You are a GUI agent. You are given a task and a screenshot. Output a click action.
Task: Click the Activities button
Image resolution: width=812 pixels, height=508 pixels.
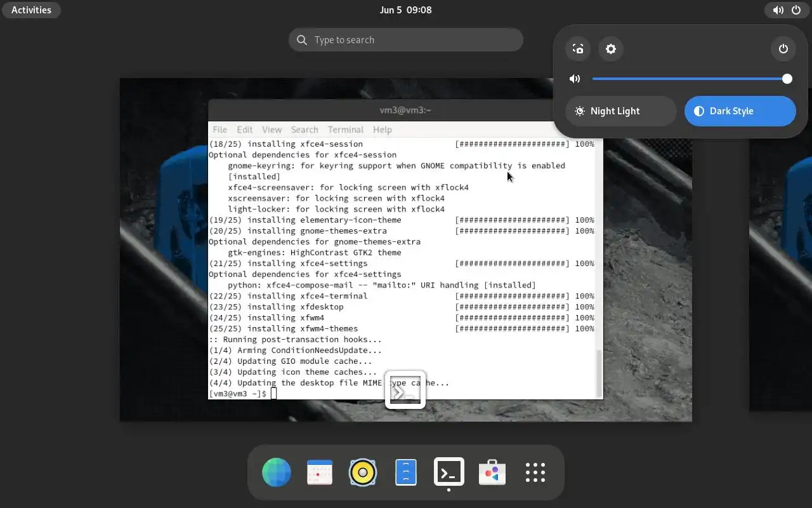pyautogui.click(x=31, y=10)
